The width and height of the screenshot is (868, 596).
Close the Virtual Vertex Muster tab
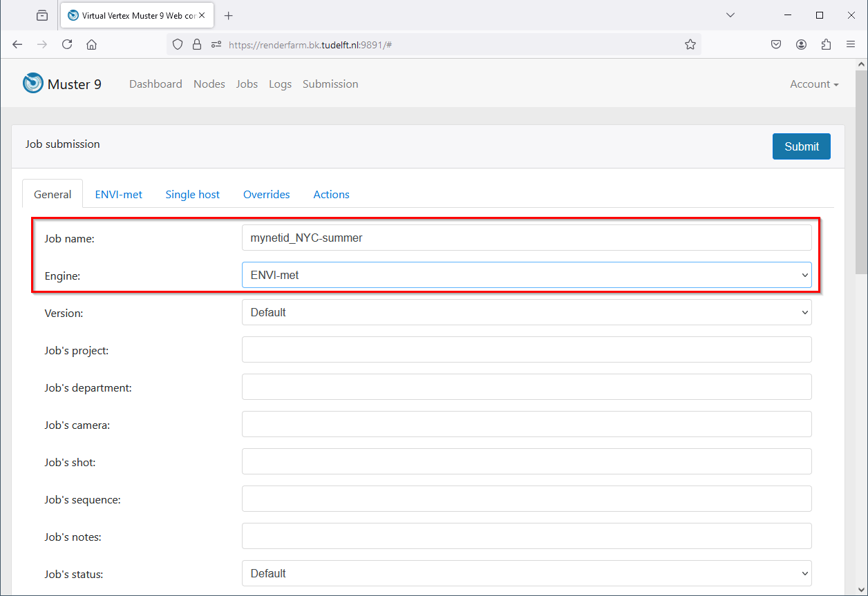pos(202,15)
